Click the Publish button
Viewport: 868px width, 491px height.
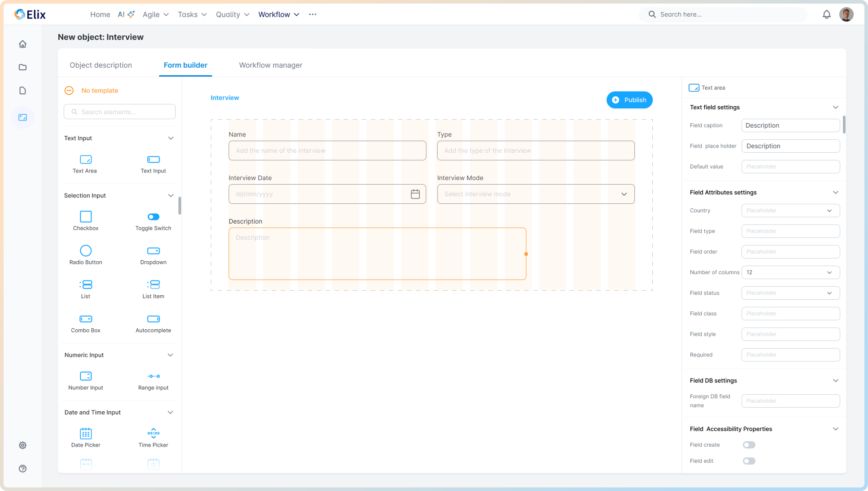(x=629, y=99)
